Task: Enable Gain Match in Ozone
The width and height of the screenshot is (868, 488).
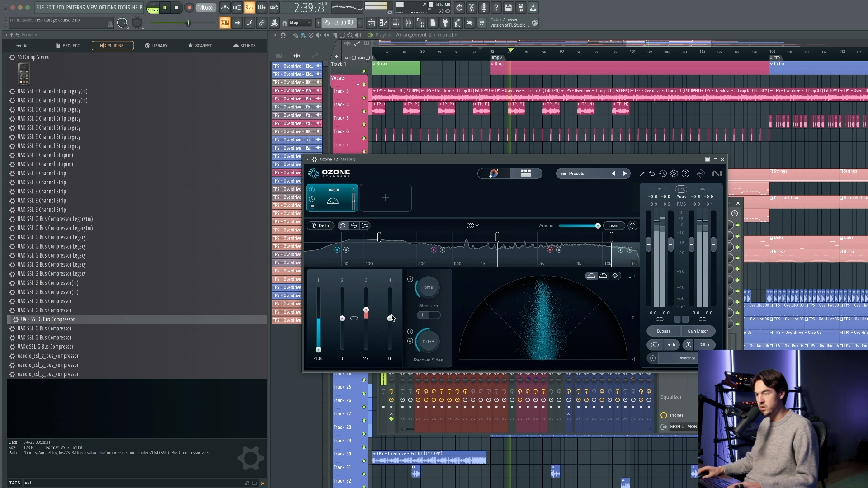Action: [698, 331]
